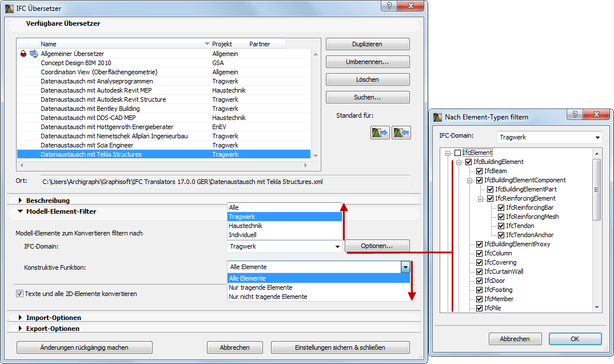Select Nur nicht tragende Elemente option
This screenshot has width=614, height=364.
(x=319, y=297)
